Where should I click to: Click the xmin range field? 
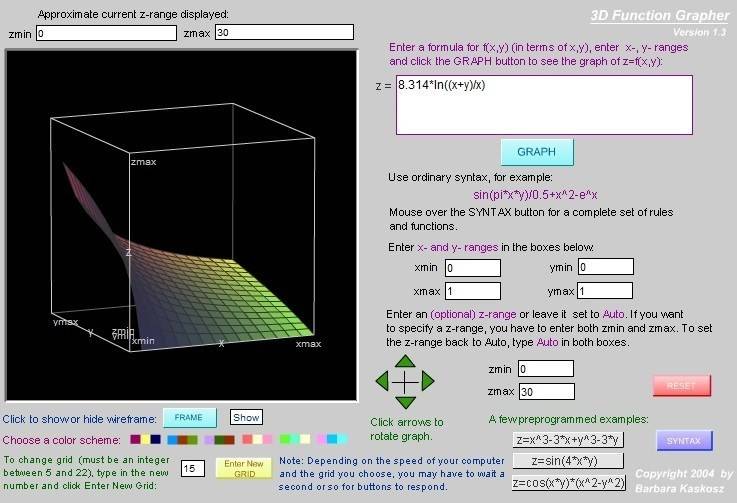click(x=474, y=268)
